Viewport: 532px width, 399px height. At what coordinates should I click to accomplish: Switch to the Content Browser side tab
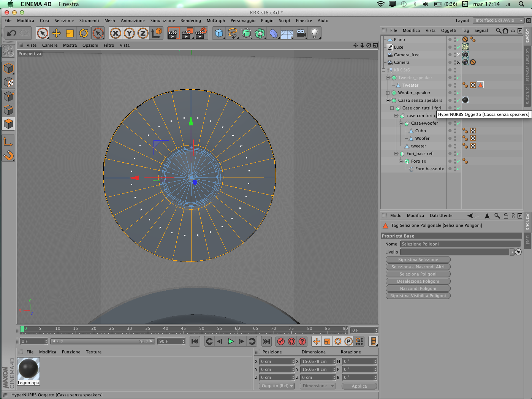pyautogui.click(x=527, y=65)
